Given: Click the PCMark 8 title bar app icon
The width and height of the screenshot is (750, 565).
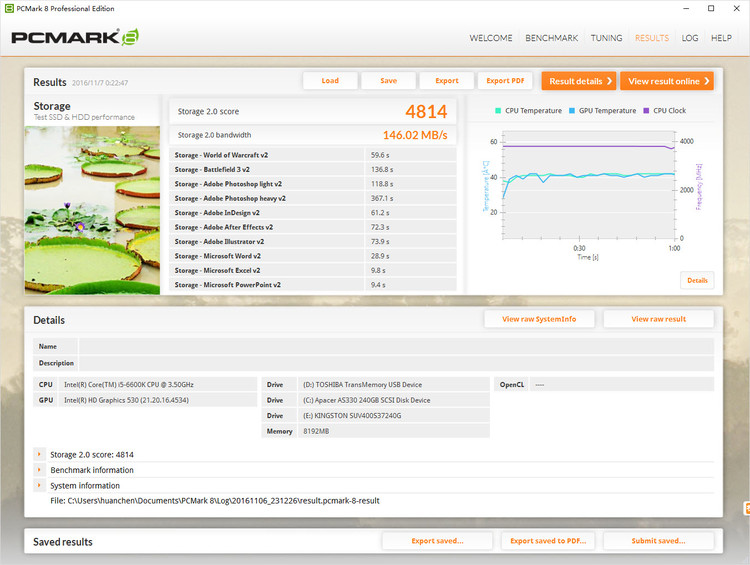Looking at the screenshot, I should [x=9, y=8].
